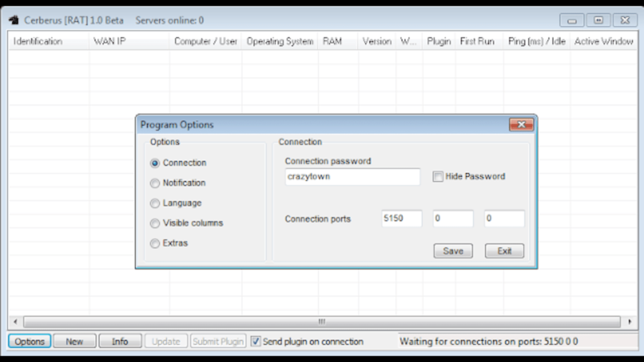644x362 pixels.
Task: Click the Update button
Action: pyautogui.click(x=166, y=341)
